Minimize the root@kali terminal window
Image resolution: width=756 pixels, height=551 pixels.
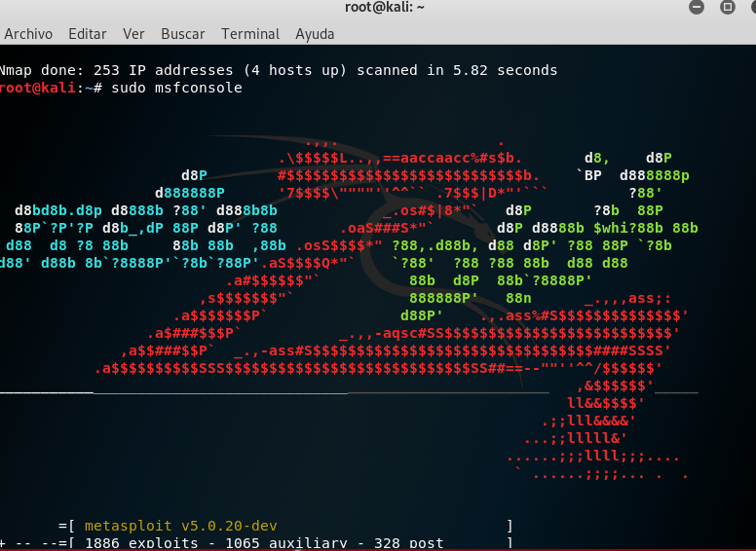tap(697, 7)
